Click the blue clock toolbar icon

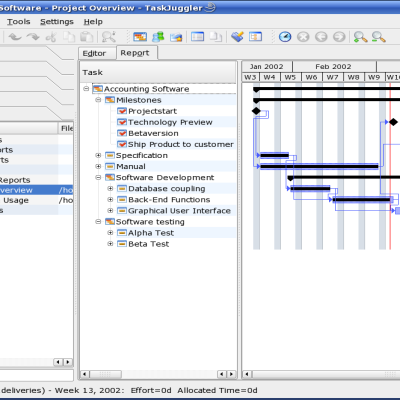pos(285,37)
